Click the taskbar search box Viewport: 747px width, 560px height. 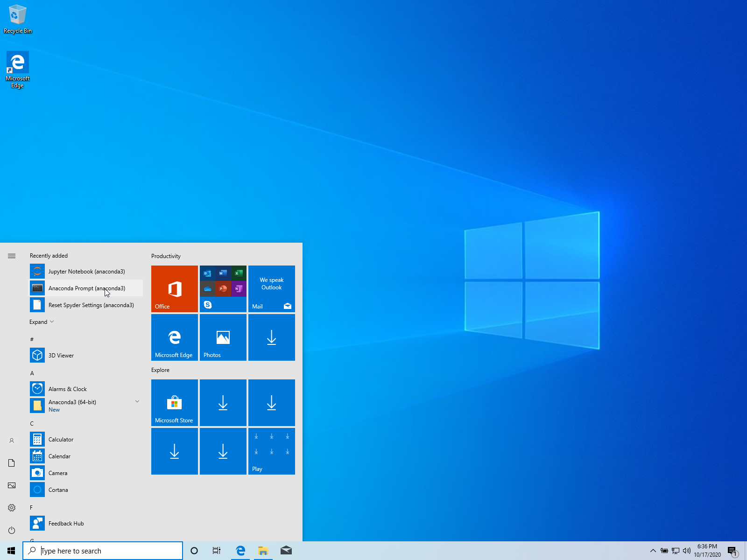coord(103,551)
